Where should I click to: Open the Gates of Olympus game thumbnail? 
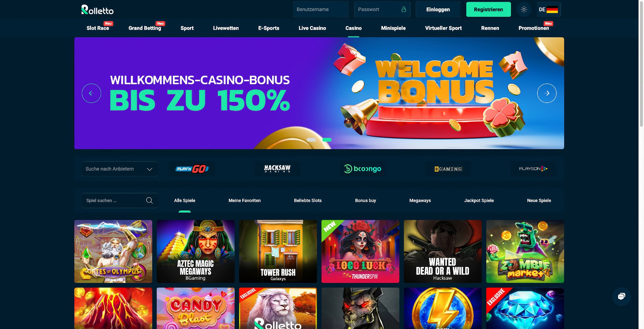point(113,252)
